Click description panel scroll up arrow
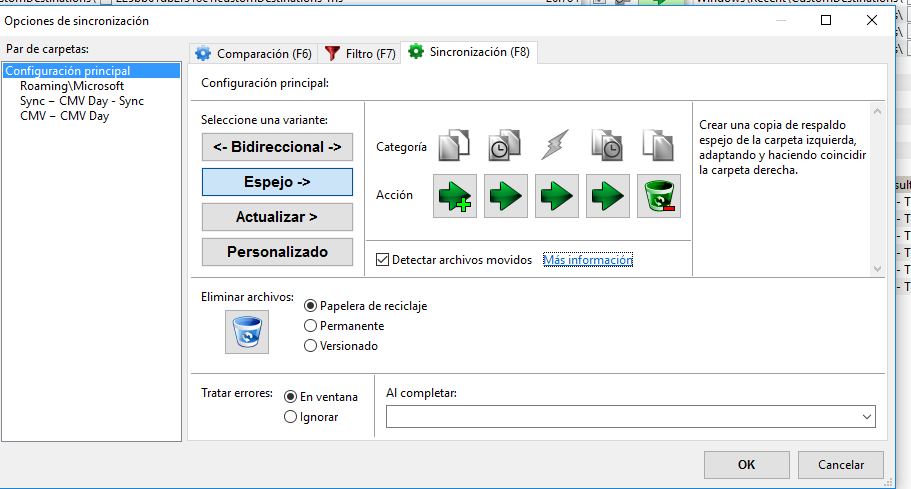This screenshot has height=489, width=911. 877,111
